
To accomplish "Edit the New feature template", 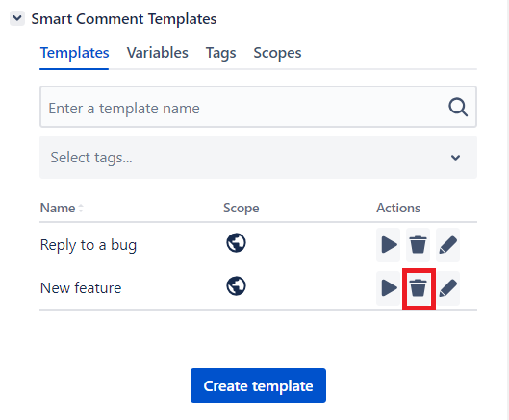I will pos(447,288).
